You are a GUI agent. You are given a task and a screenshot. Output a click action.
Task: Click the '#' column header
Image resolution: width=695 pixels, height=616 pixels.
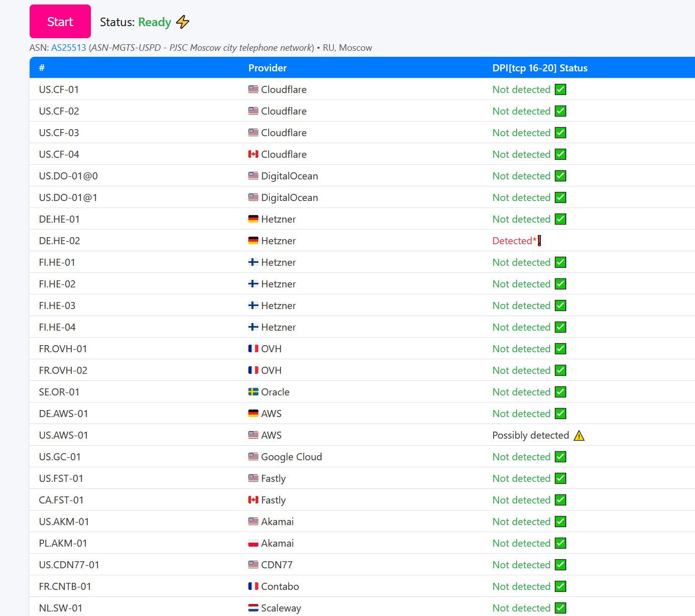pyautogui.click(x=42, y=68)
